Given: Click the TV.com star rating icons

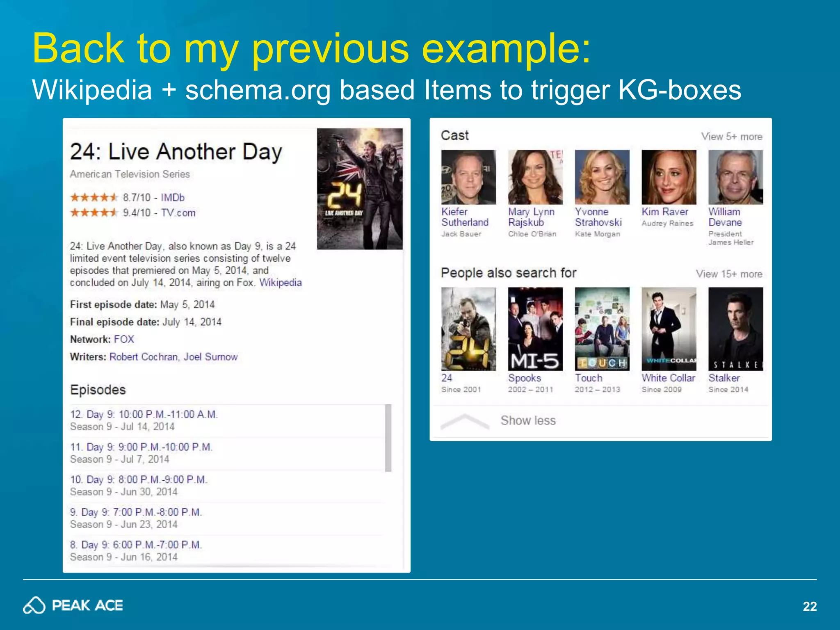Looking at the screenshot, I should point(94,213).
